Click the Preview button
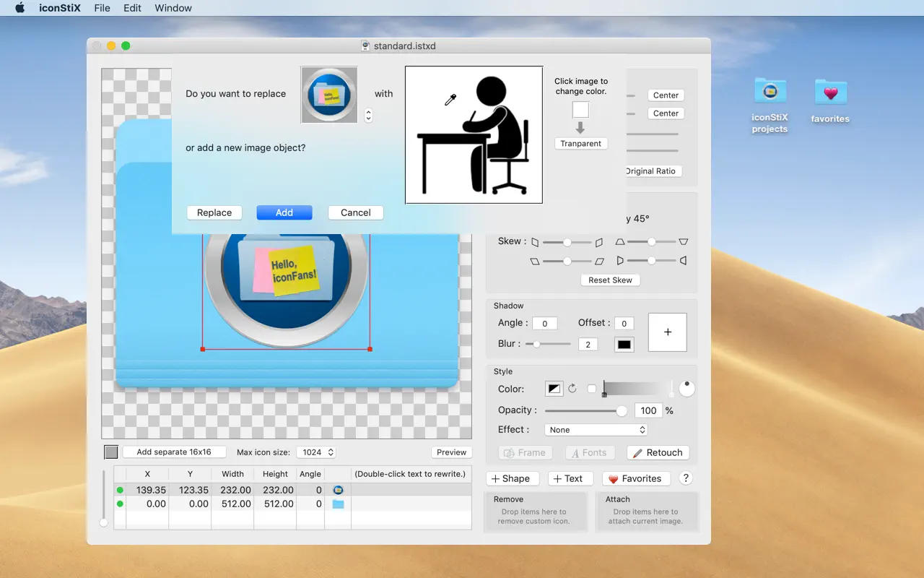The width and height of the screenshot is (924, 578). tap(451, 452)
